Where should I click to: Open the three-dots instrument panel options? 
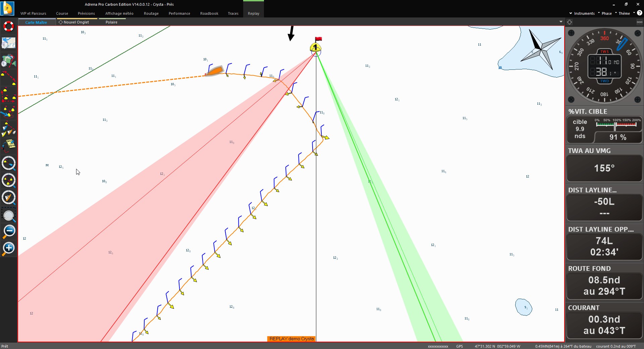coord(639,22)
